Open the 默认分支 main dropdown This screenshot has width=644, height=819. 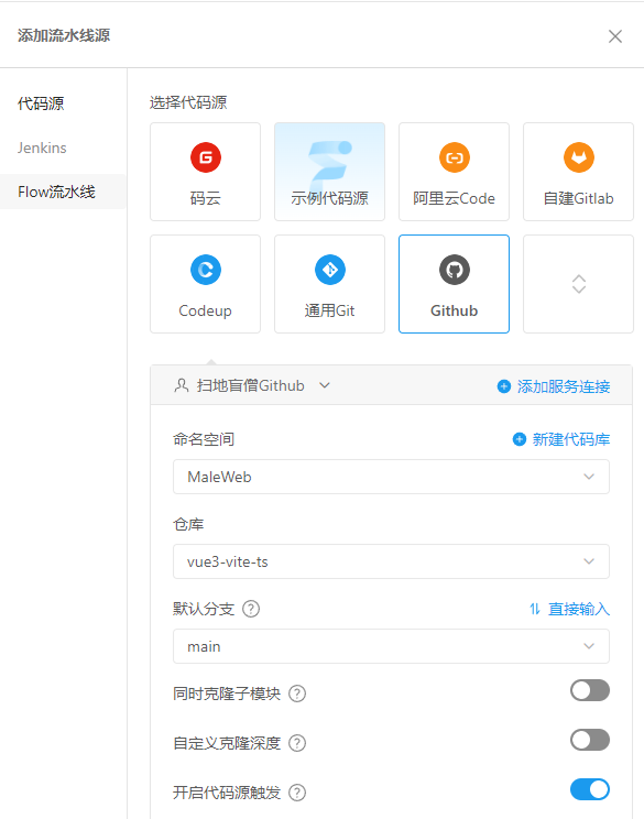point(391,646)
